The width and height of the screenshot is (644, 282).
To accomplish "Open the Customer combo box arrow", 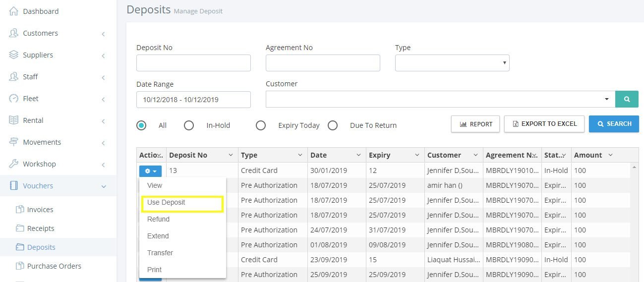I will pos(607,99).
